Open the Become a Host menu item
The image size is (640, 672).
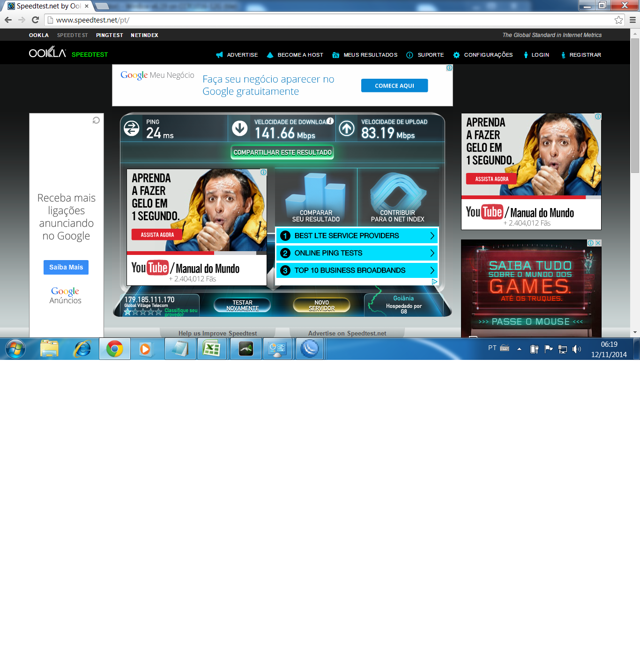pyautogui.click(x=295, y=55)
